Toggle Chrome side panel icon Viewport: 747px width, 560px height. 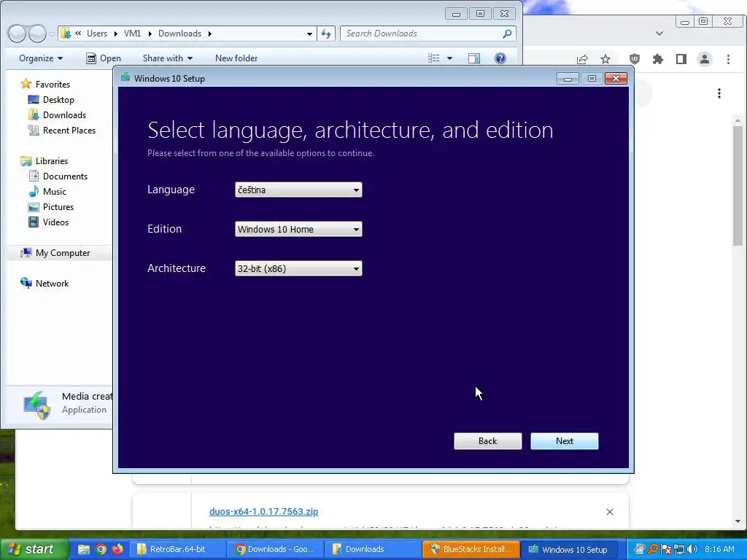click(681, 59)
